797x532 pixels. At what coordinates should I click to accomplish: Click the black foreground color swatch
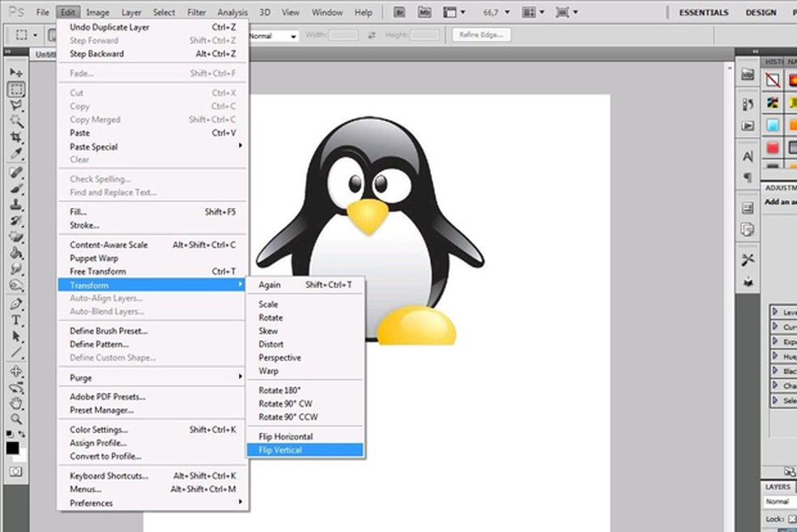tap(12, 448)
